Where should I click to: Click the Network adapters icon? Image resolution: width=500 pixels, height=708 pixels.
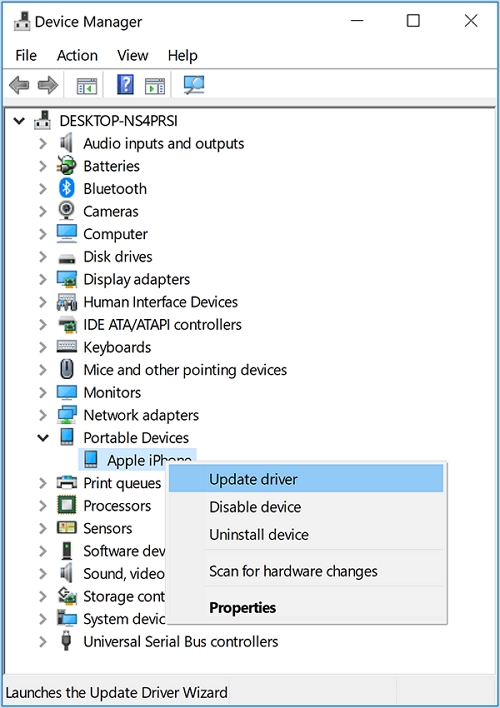pos(67,415)
